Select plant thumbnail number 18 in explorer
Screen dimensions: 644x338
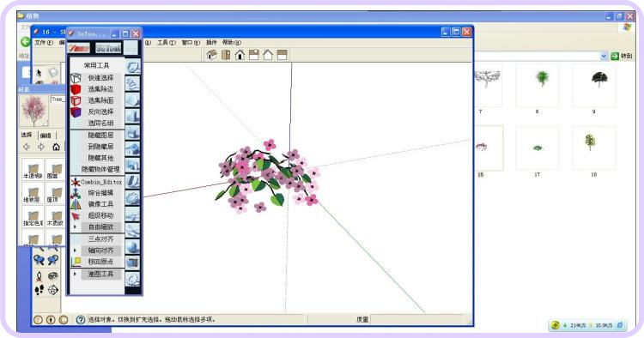pos(594,148)
